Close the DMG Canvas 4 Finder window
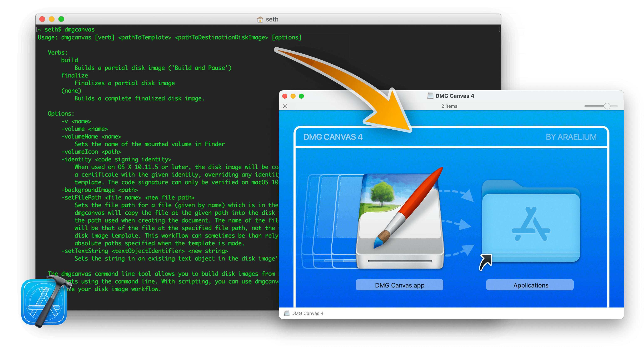 point(285,96)
